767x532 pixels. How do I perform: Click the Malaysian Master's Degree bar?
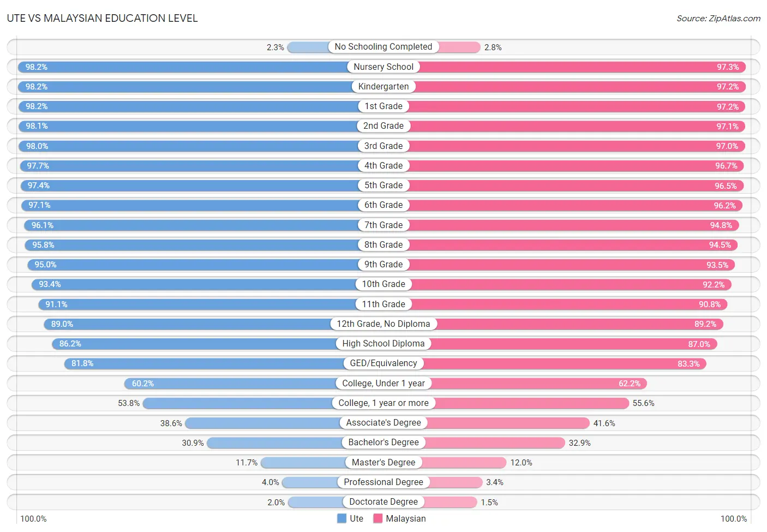click(x=445, y=463)
